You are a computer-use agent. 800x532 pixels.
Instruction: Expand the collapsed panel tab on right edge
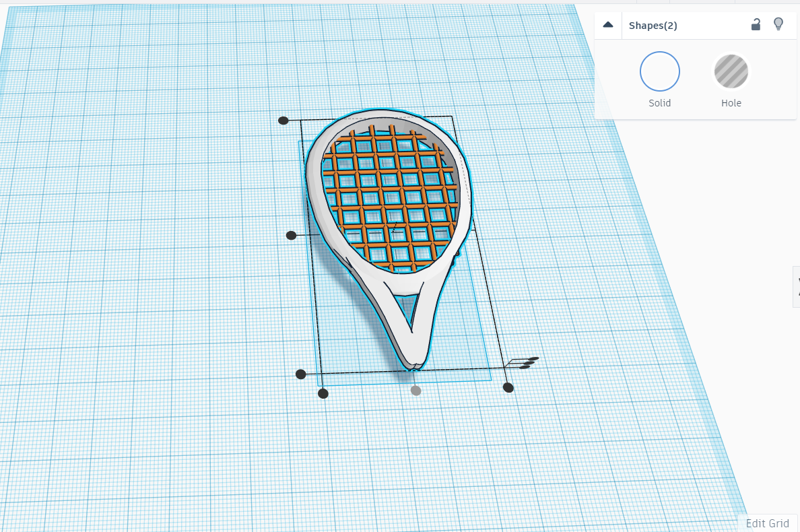pos(795,286)
